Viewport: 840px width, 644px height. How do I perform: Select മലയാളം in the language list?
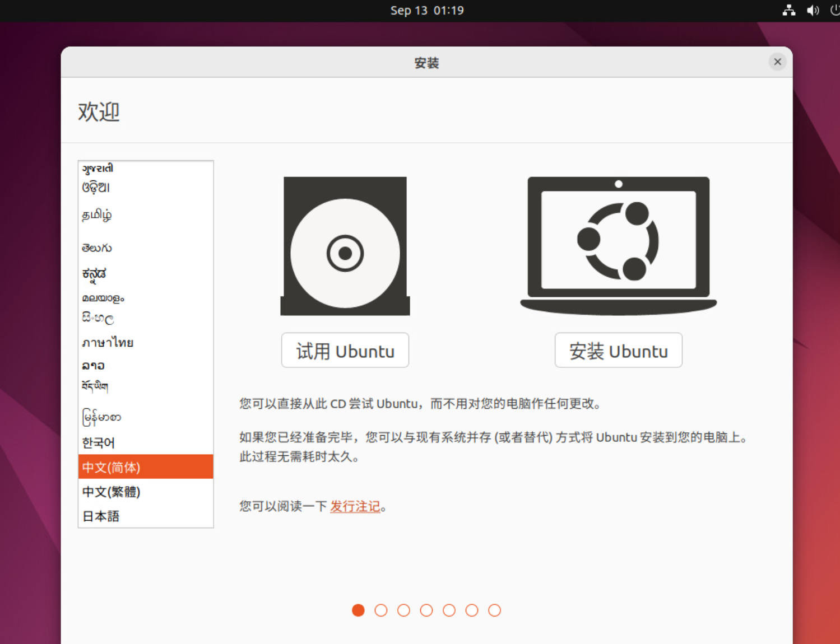tap(146, 298)
